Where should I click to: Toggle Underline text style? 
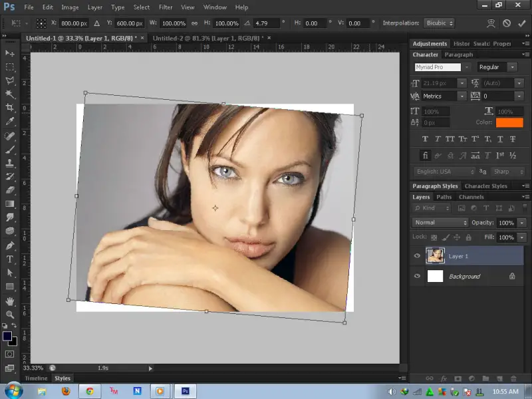coord(500,139)
